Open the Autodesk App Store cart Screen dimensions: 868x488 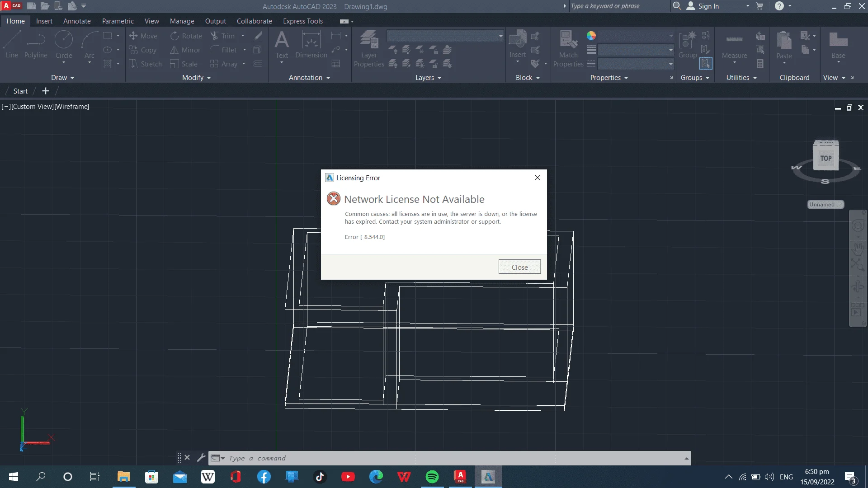click(759, 6)
